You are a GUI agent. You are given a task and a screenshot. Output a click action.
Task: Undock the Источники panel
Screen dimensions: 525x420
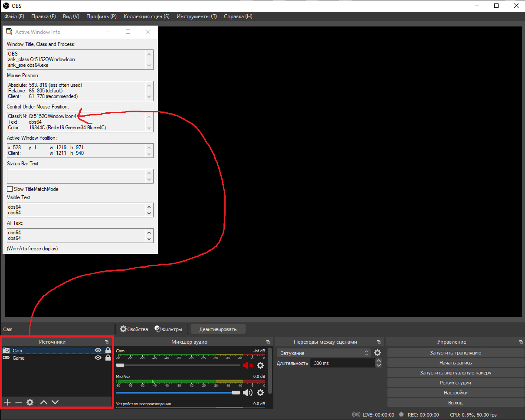point(107,342)
